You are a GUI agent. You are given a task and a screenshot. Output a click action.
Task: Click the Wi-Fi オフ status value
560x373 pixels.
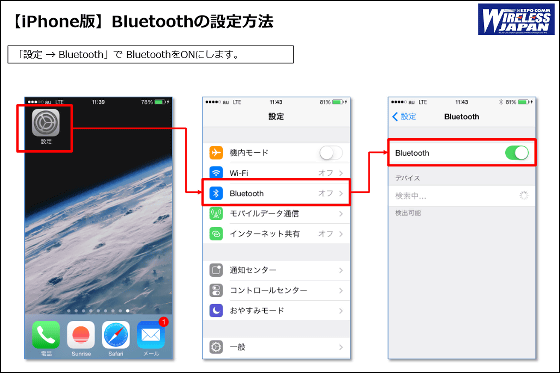pos(326,173)
